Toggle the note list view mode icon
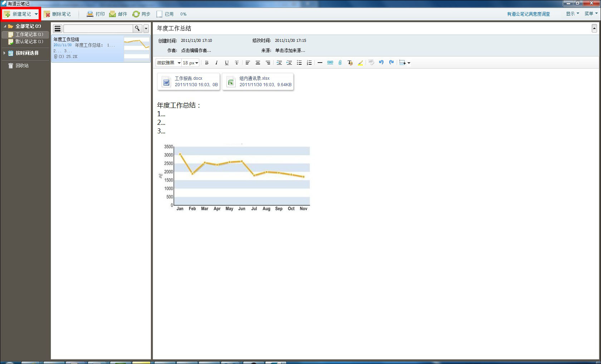601x364 pixels. [58, 29]
